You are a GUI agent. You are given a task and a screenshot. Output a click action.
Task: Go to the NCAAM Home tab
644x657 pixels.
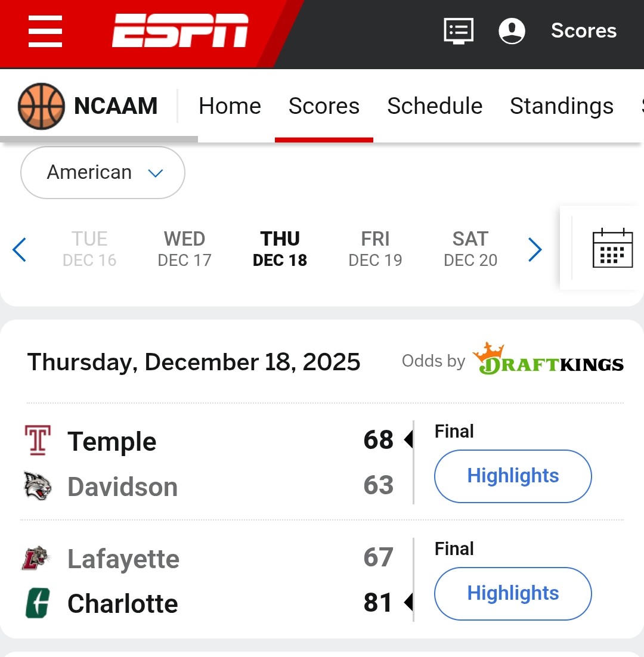230,106
